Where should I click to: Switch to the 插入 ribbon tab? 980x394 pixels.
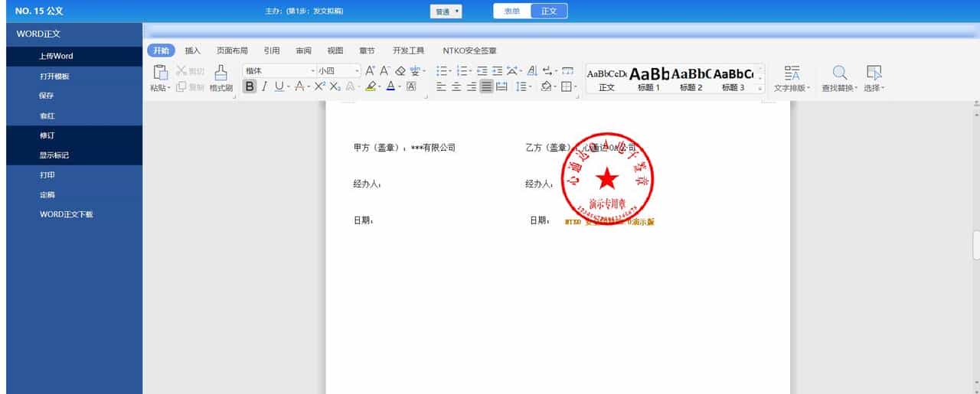(x=193, y=50)
